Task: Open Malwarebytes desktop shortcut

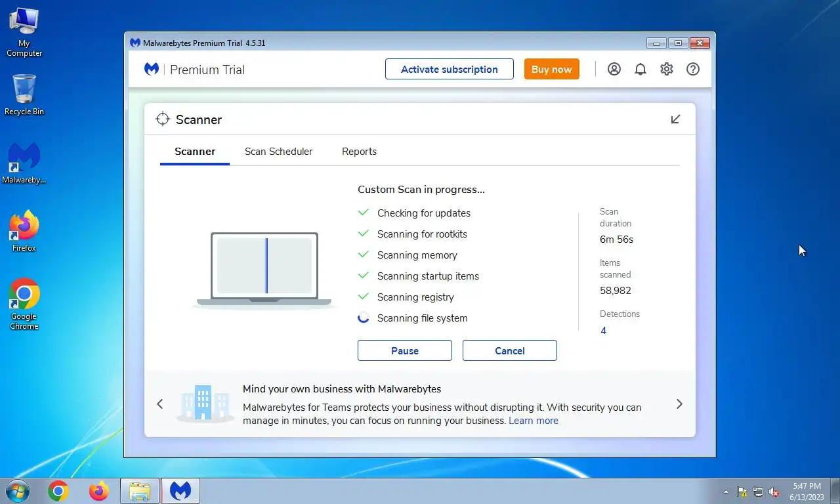Action: (x=24, y=164)
